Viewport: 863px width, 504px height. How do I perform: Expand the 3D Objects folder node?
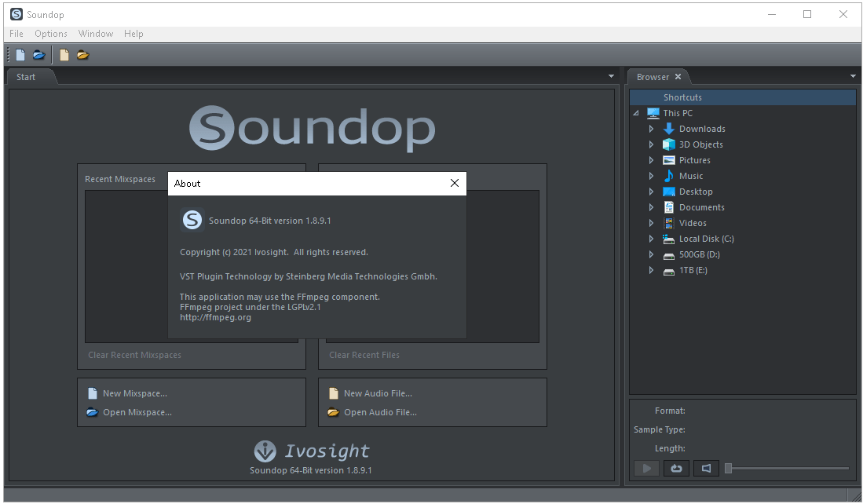pyautogui.click(x=651, y=144)
